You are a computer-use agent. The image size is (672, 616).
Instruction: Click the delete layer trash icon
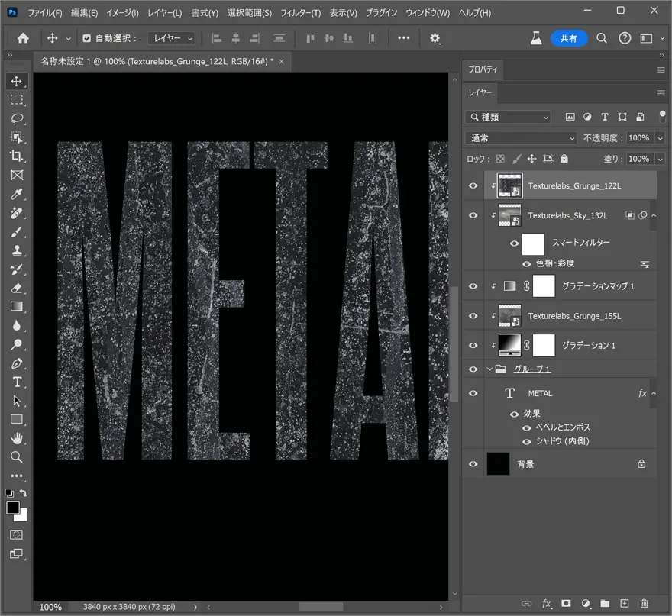click(x=644, y=604)
